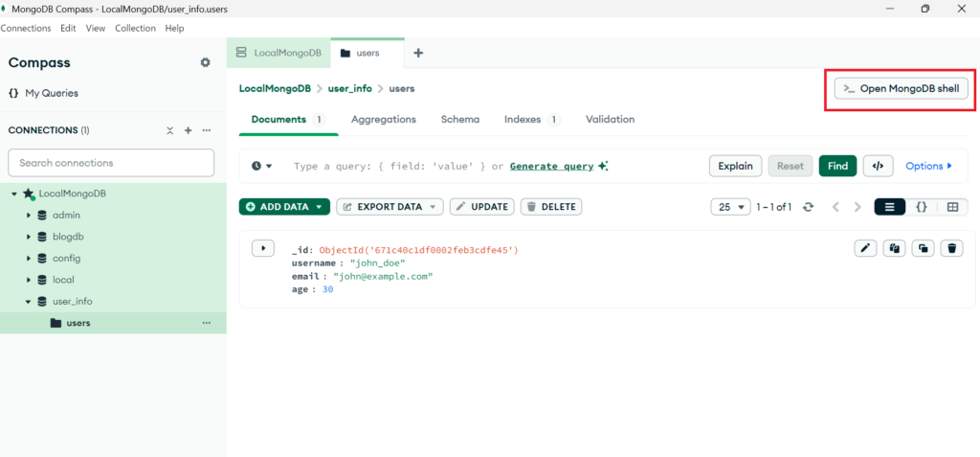Open query history clock dropdown
The width and height of the screenshot is (980, 457).
[x=262, y=166]
